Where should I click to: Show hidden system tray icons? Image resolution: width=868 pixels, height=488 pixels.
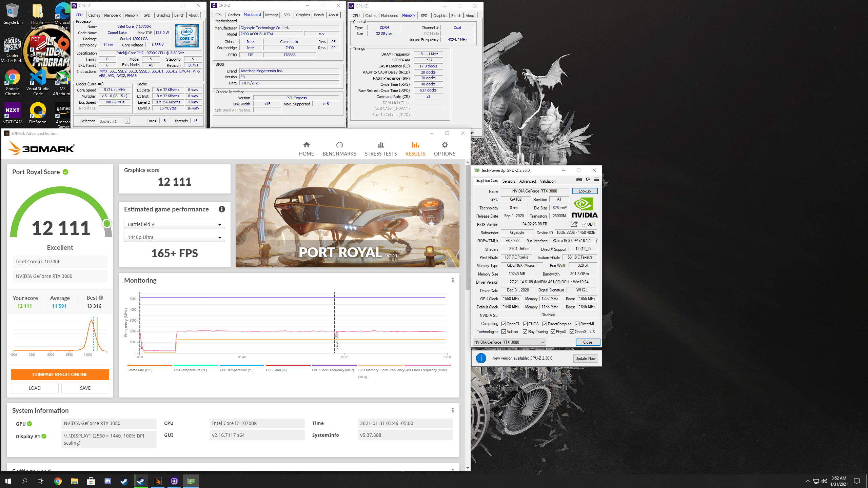pyautogui.click(x=808, y=481)
